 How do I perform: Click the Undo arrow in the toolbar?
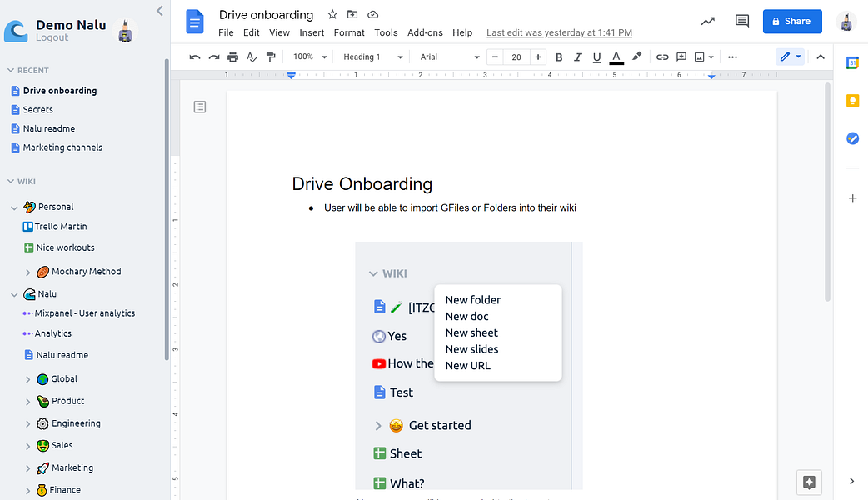(194, 57)
